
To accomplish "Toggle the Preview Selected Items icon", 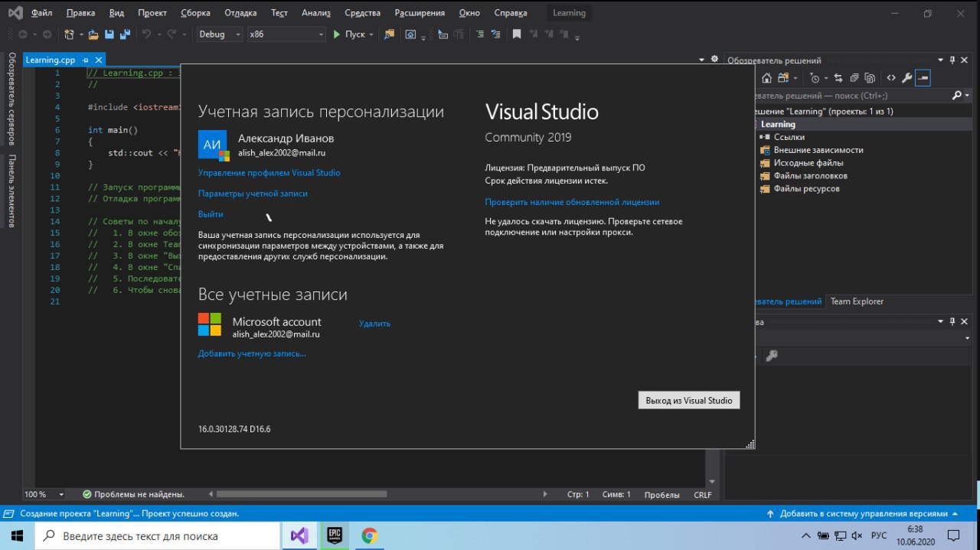I will coord(923,78).
